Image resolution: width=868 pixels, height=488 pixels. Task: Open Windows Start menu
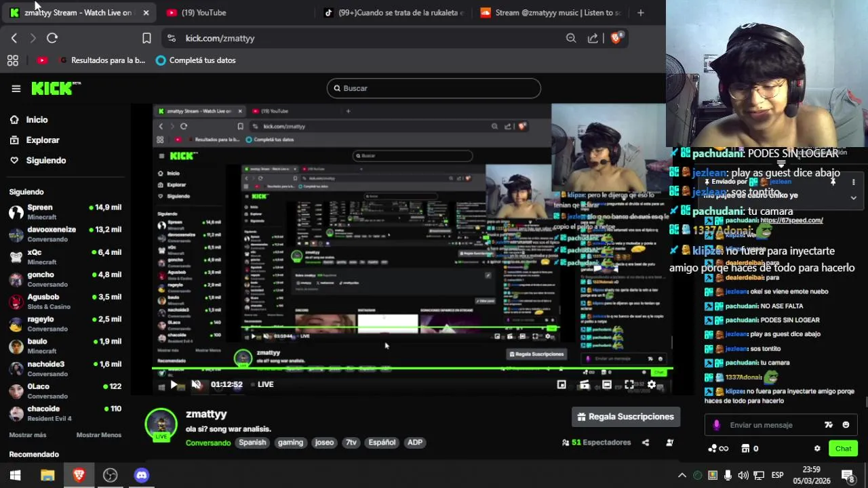[x=16, y=475]
